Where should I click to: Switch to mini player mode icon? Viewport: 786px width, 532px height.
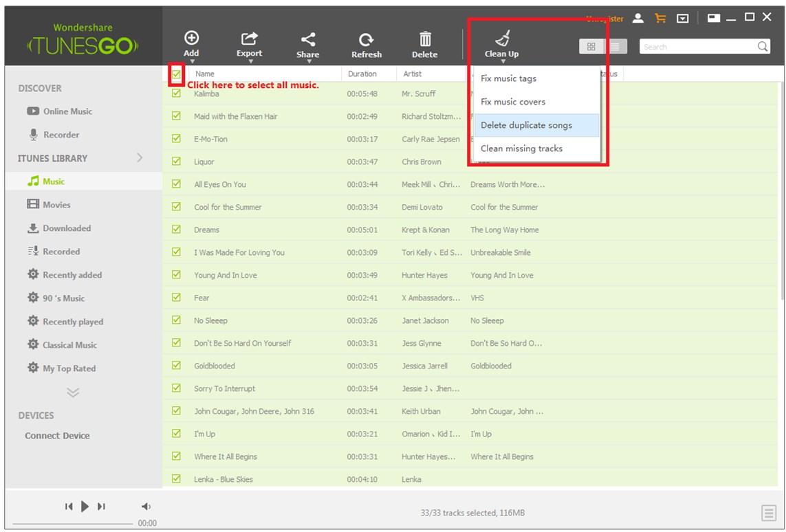point(713,18)
